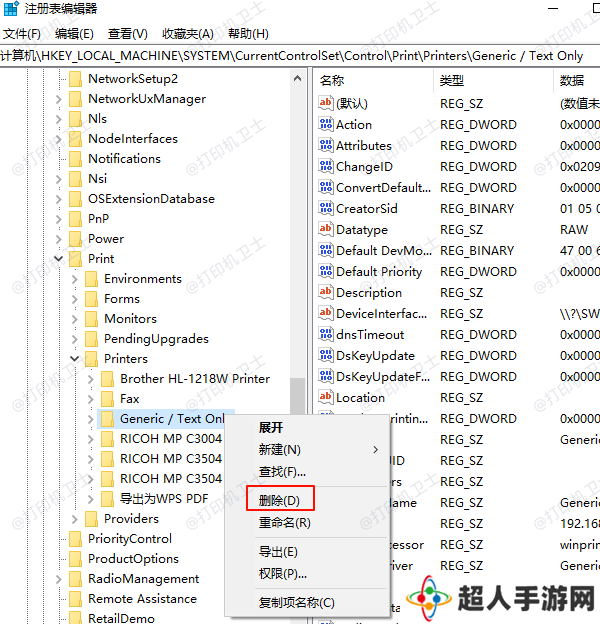Click the RadioManagement folder icon
Image resolution: width=600 pixels, height=624 pixels.
pos(75,579)
